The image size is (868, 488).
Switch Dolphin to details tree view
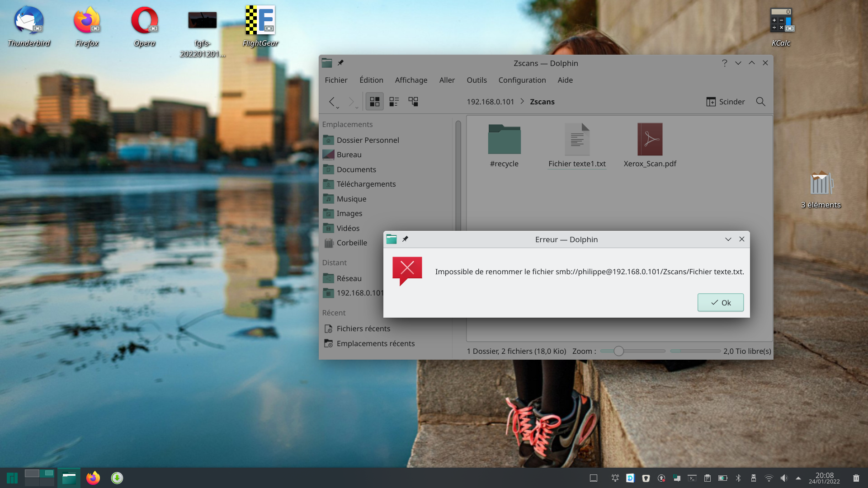[x=413, y=102]
